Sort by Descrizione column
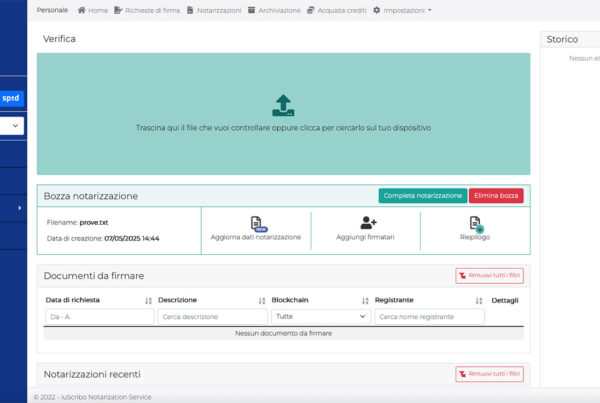The height and width of the screenshot is (403, 600). click(x=262, y=301)
